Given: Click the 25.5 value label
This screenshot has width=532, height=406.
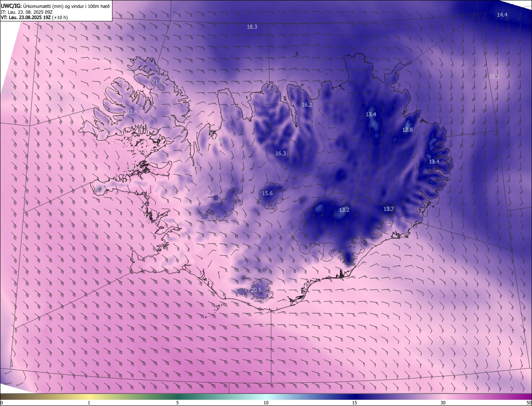Looking at the screenshot, I should pyautogui.click(x=494, y=76).
